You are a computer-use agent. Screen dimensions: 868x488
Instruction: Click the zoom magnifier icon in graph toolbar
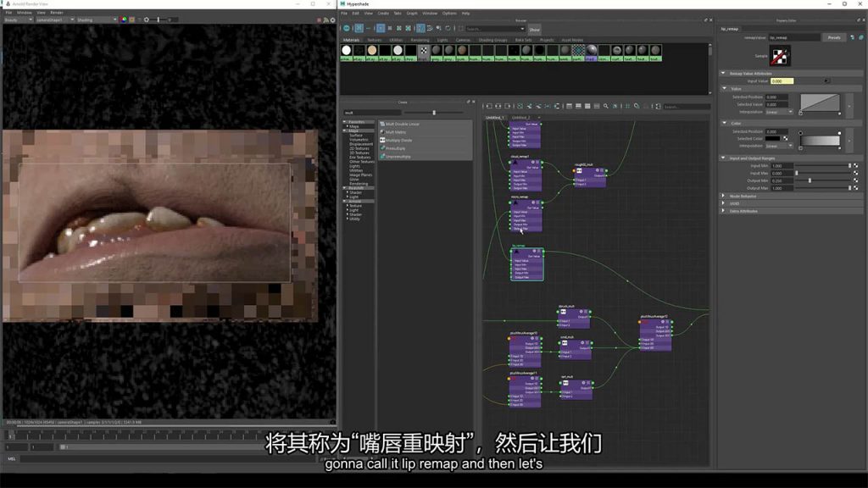[x=605, y=106]
